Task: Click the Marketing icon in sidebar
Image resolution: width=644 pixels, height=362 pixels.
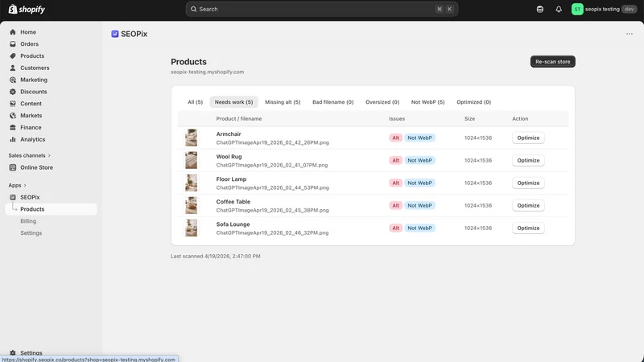Action: [13, 80]
